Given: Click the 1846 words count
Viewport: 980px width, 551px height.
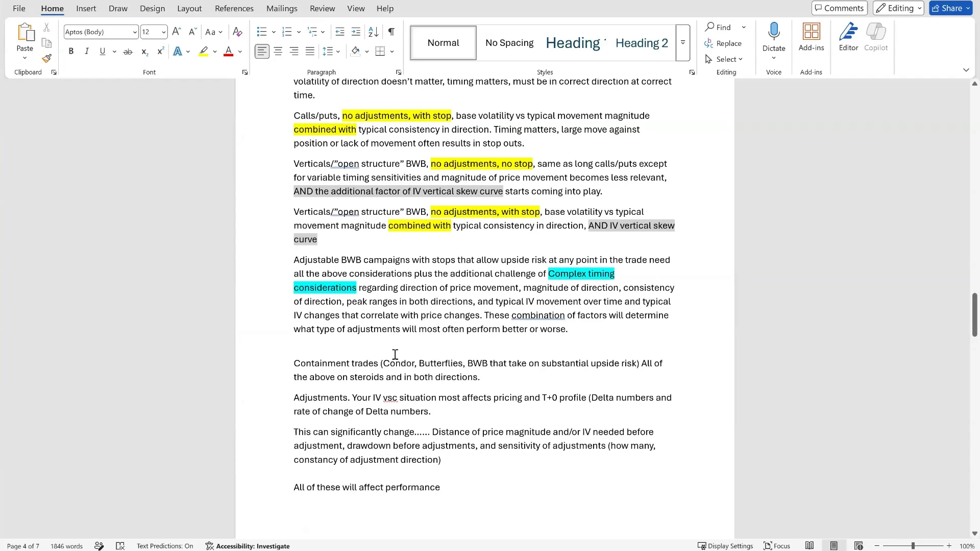Looking at the screenshot, I should point(66,546).
